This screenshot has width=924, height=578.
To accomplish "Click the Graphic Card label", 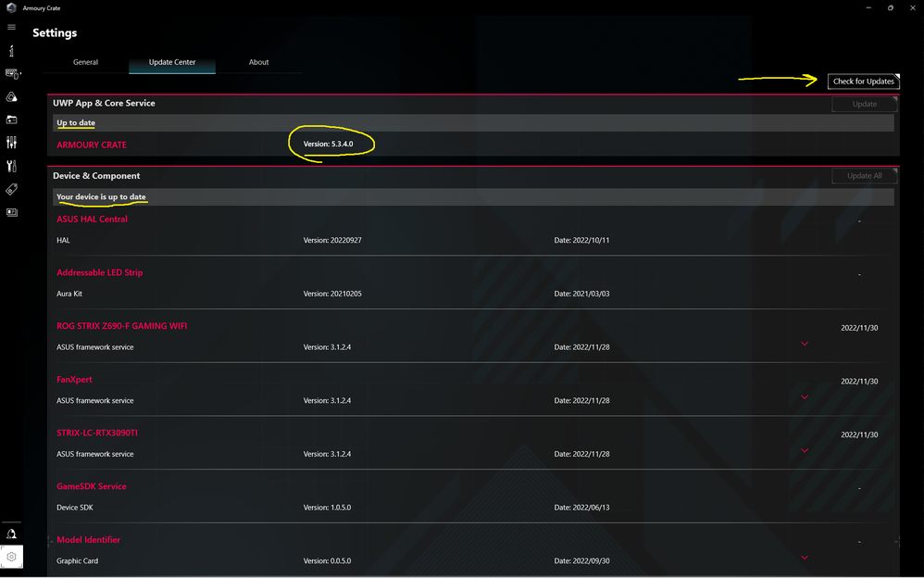I will coord(77,561).
